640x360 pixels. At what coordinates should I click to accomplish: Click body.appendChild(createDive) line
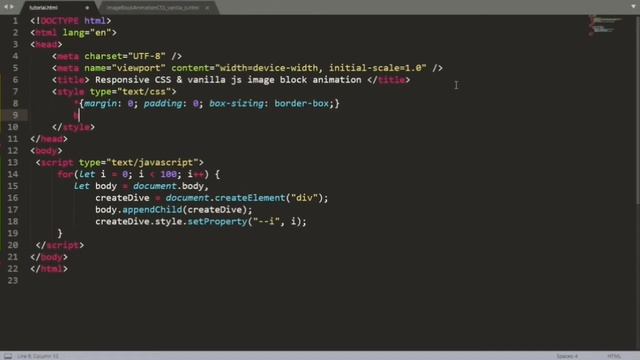coord(174,210)
